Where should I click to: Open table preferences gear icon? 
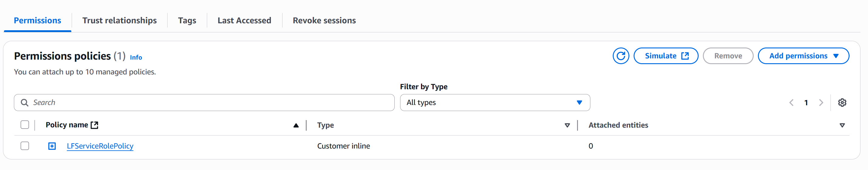pyautogui.click(x=842, y=103)
